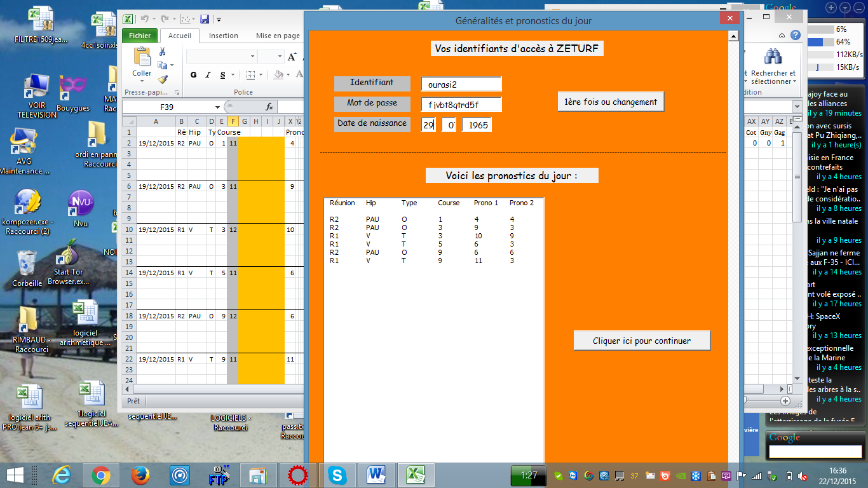
Task: Switch to the Accueil ribbon tab
Action: pyautogui.click(x=180, y=36)
